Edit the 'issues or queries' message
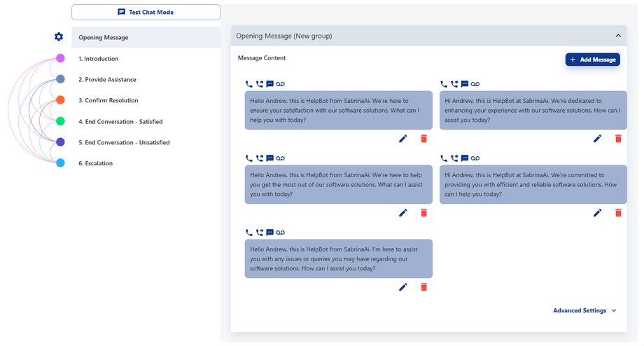Image resolution: width=644 pixels, height=346 pixels. point(403,287)
